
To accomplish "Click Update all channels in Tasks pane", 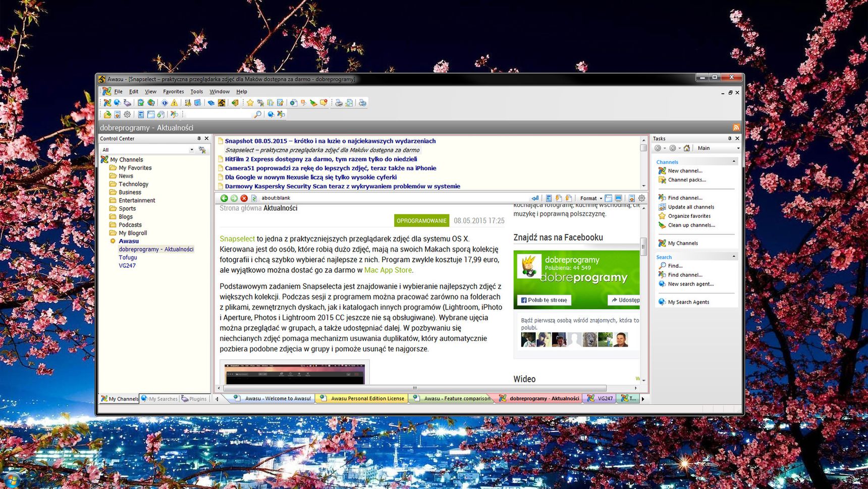I will [691, 207].
